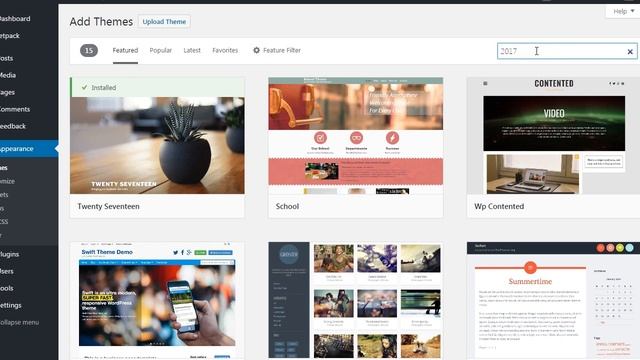Image resolution: width=640 pixels, height=360 pixels.
Task: Switch to the Popular tab
Action: point(160,51)
